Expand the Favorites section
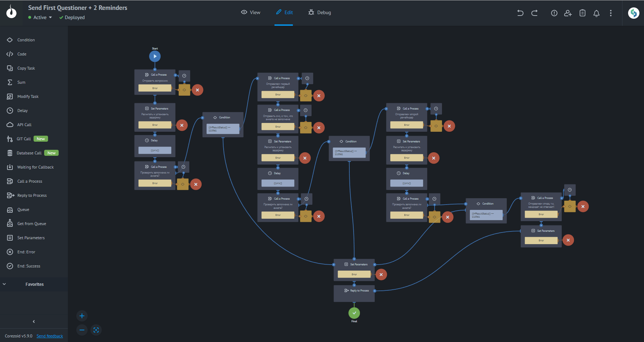Image resolution: width=644 pixels, height=342 pixels. pos(34,284)
